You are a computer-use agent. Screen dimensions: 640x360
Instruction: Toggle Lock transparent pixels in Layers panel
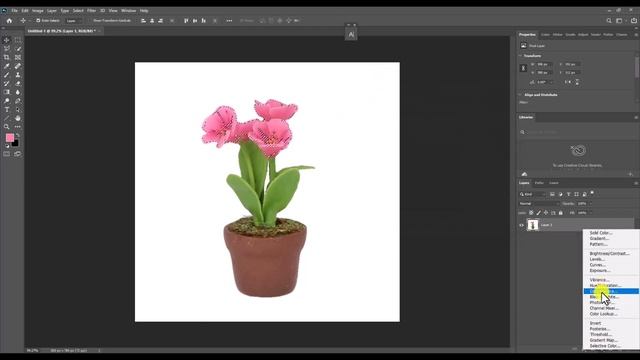pyautogui.click(x=531, y=213)
